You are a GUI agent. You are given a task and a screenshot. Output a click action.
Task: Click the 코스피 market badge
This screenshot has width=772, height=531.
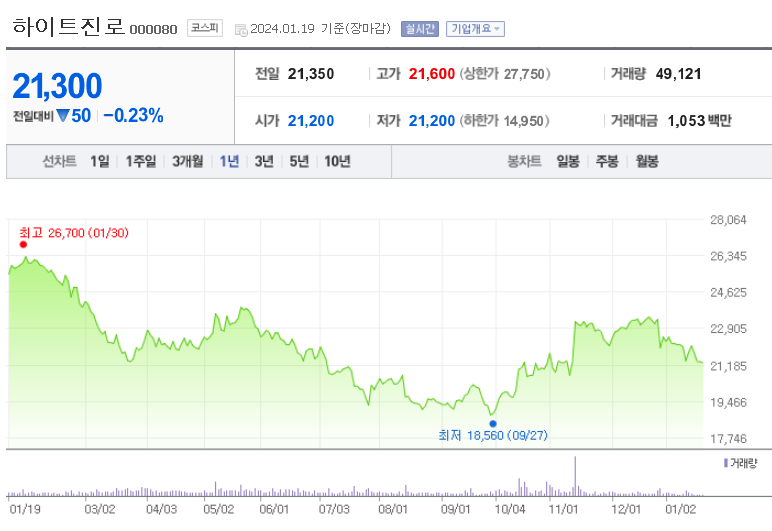click(x=205, y=28)
